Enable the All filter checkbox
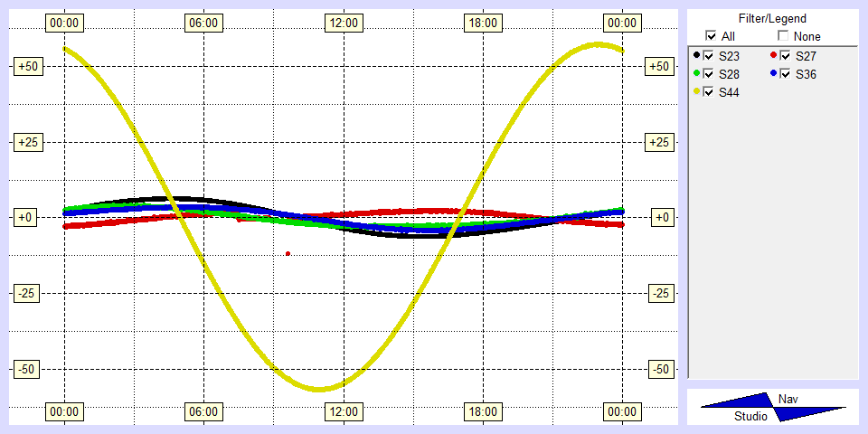 pyautogui.click(x=709, y=36)
